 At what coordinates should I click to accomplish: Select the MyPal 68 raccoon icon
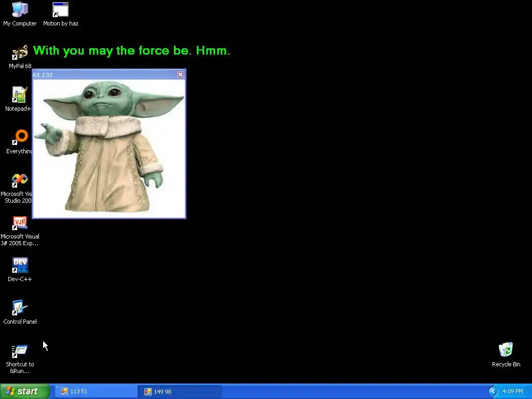coord(20,52)
